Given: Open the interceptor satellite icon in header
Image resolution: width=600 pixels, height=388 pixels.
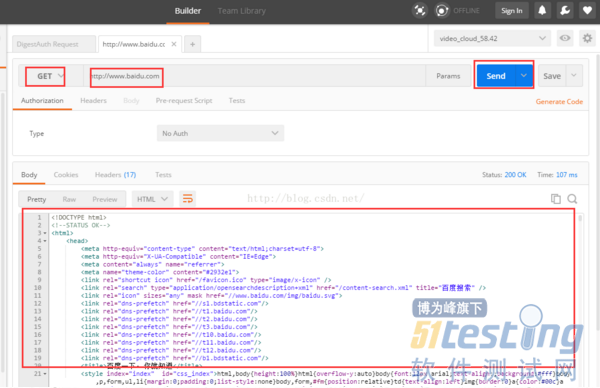Looking at the screenshot, I should pos(420,10).
